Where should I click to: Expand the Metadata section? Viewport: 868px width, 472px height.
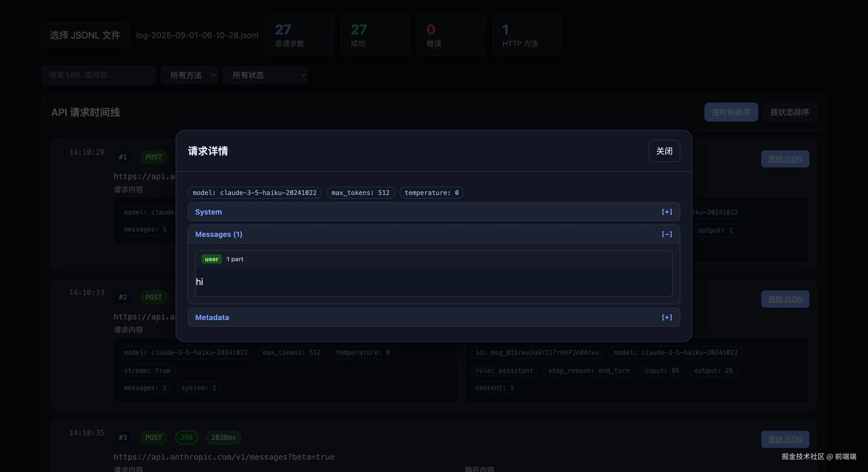[434, 317]
